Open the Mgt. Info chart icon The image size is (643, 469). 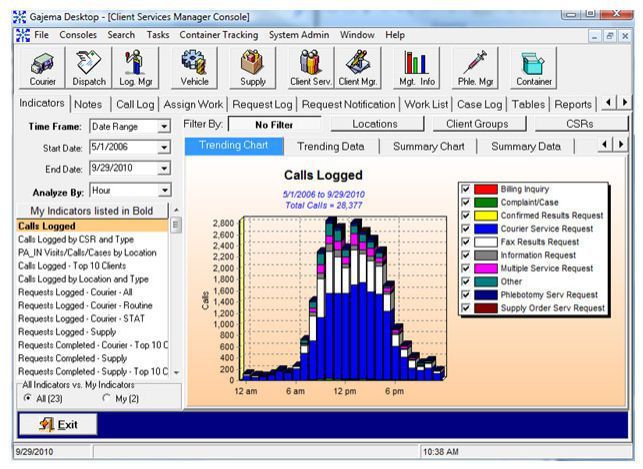[417, 68]
